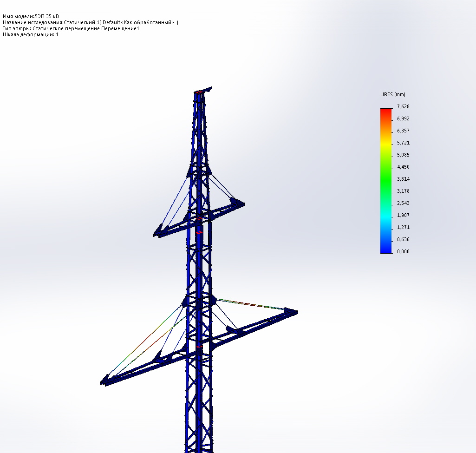This screenshot has height=453, width=476.
Task: Select the left tip of lower crossarm
Action: [104, 381]
